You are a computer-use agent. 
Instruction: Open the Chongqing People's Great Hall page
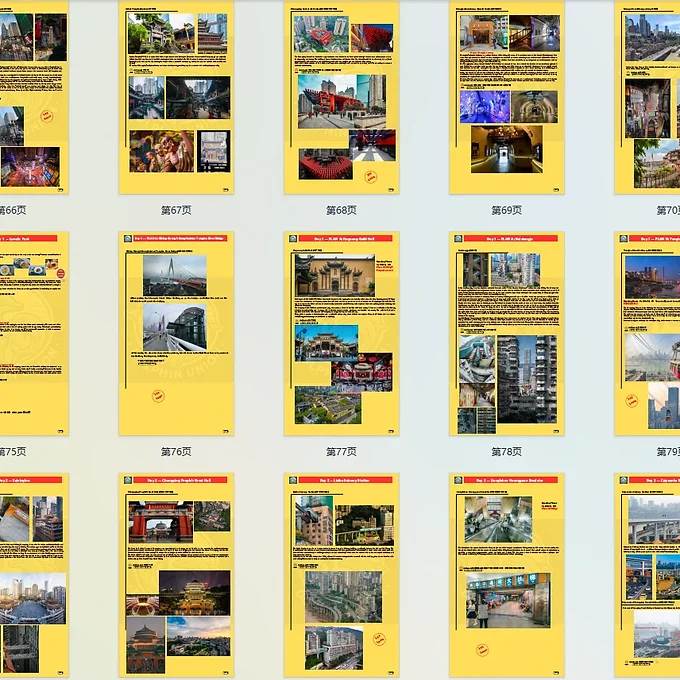176,575
